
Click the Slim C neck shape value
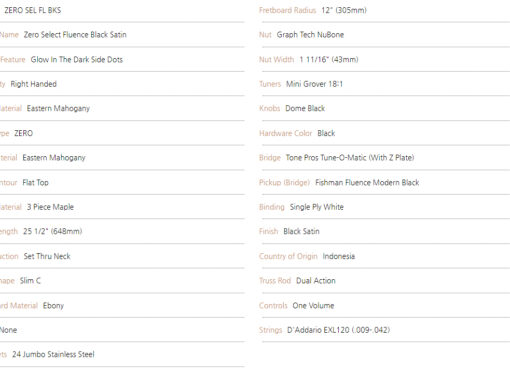[30, 281]
